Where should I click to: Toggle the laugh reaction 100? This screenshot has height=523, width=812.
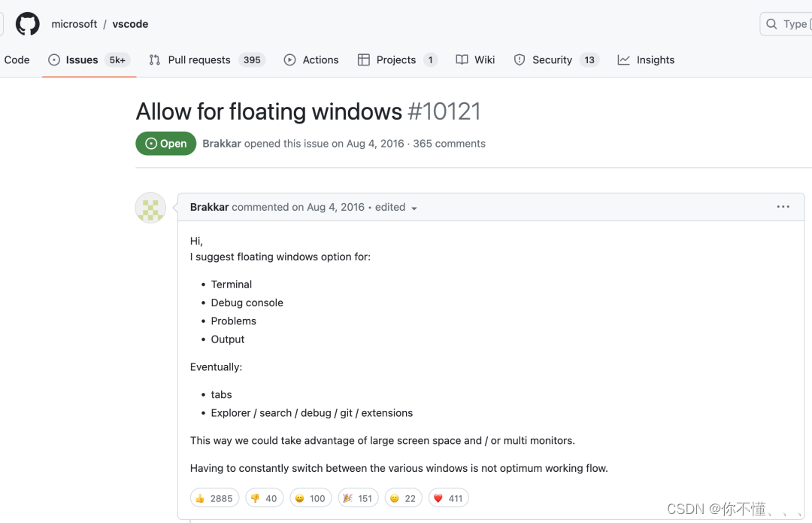pos(311,498)
